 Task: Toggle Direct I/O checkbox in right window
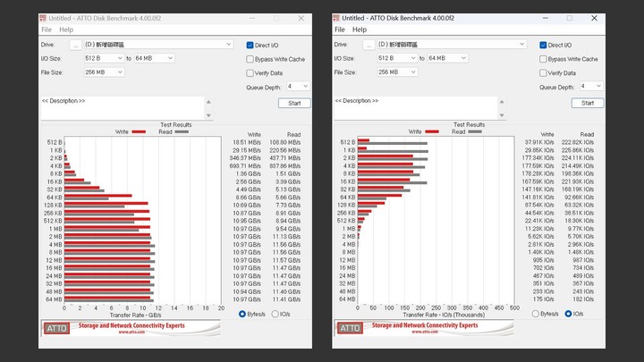pyautogui.click(x=543, y=46)
